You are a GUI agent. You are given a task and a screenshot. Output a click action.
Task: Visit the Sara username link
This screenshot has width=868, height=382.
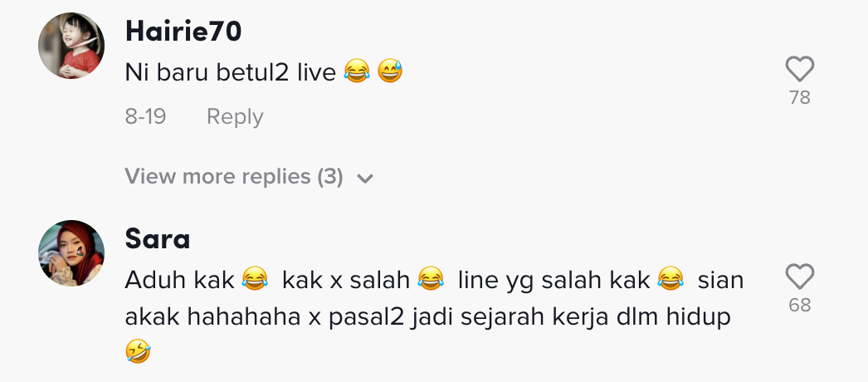pyautogui.click(x=157, y=239)
